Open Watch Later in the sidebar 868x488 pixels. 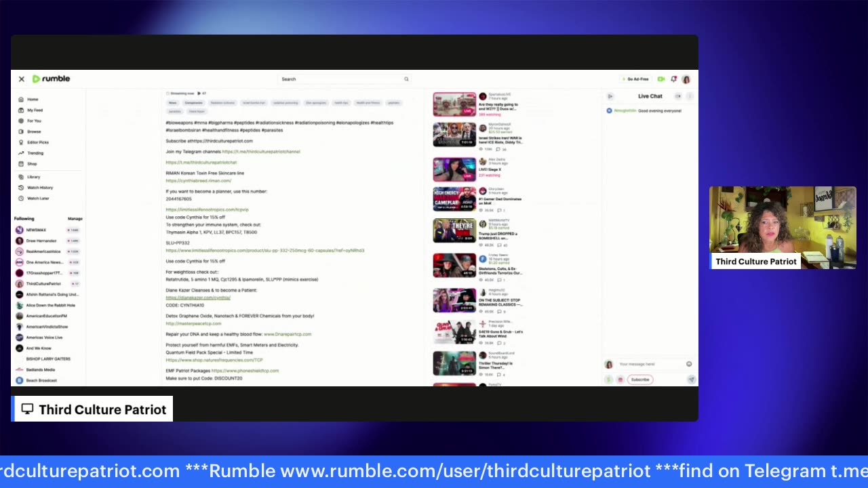(33, 199)
